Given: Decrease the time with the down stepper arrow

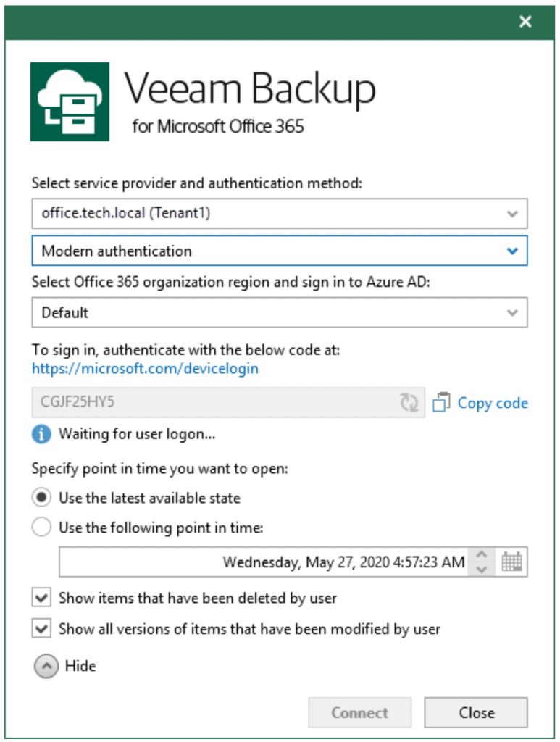Looking at the screenshot, I should pos(482,570).
